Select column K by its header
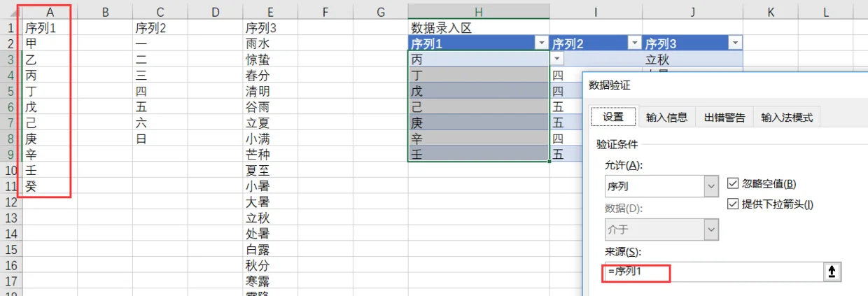The image size is (868, 296). [x=771, y=12]
